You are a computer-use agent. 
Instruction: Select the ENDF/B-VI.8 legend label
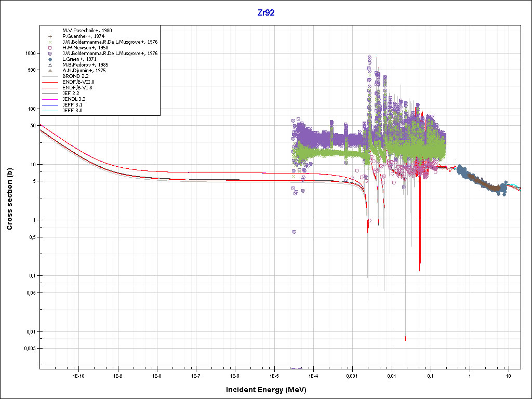78,88
